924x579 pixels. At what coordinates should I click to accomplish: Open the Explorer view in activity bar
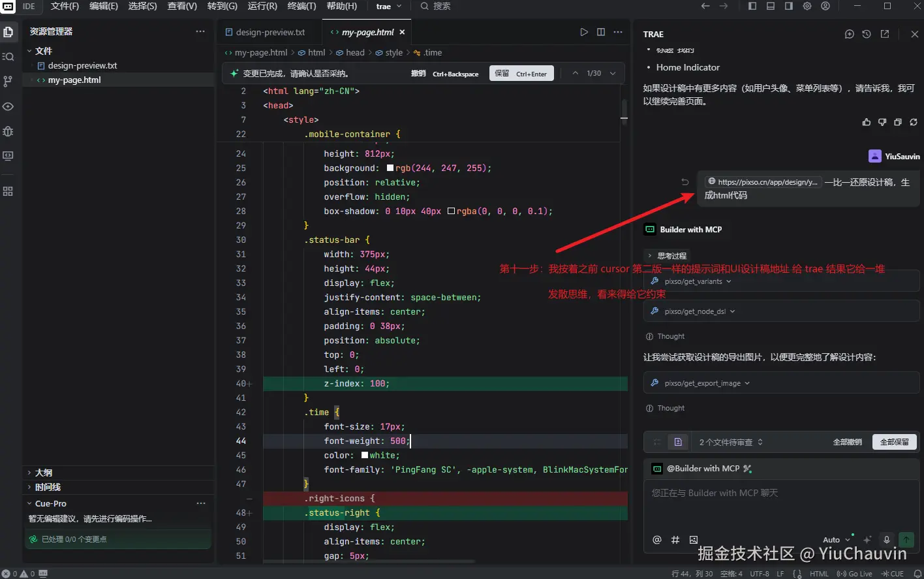[x=8, y=31]
